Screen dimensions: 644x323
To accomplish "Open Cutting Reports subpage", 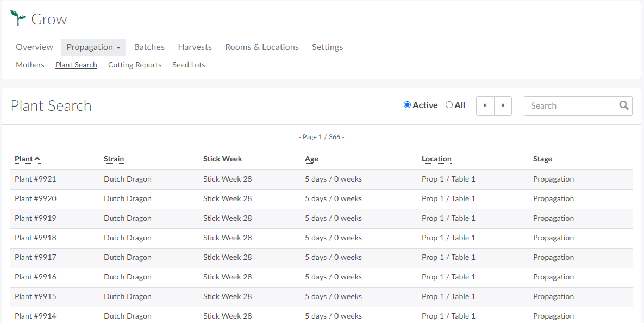I will (x=135, y=65).
